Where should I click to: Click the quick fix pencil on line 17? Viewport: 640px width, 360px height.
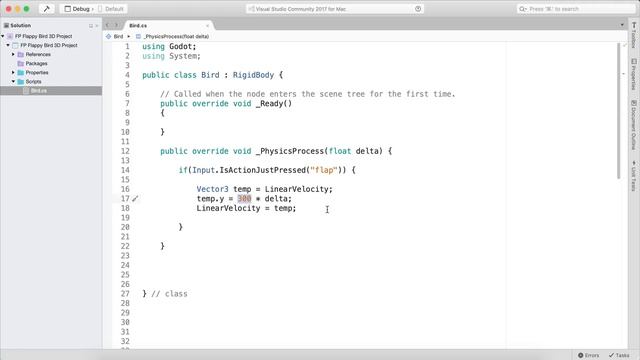point(135,199)
